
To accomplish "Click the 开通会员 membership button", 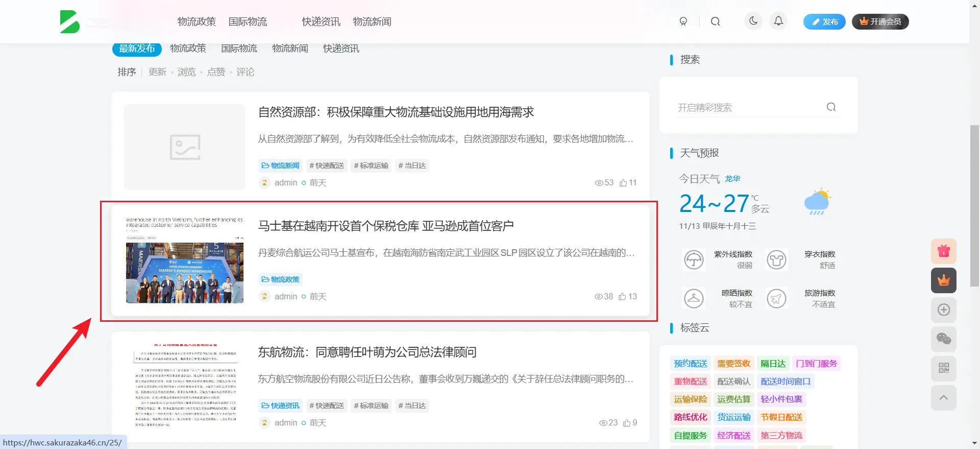I will coord(880,21).
